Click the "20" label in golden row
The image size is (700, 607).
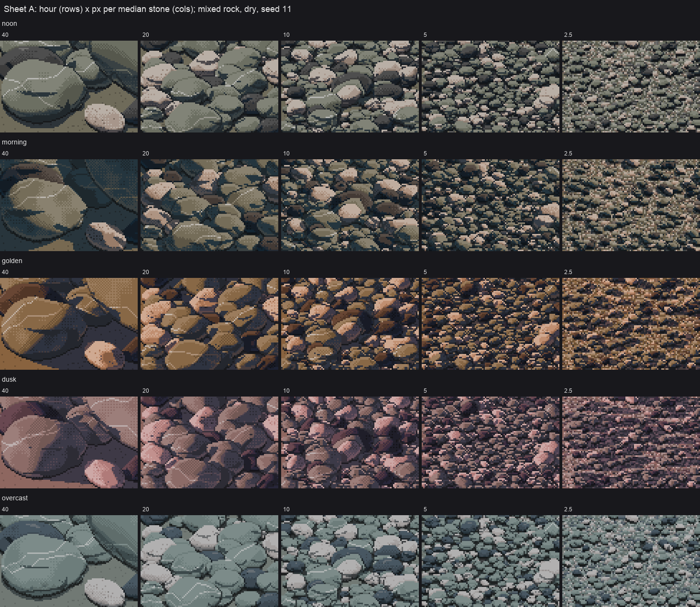(146, 272)
